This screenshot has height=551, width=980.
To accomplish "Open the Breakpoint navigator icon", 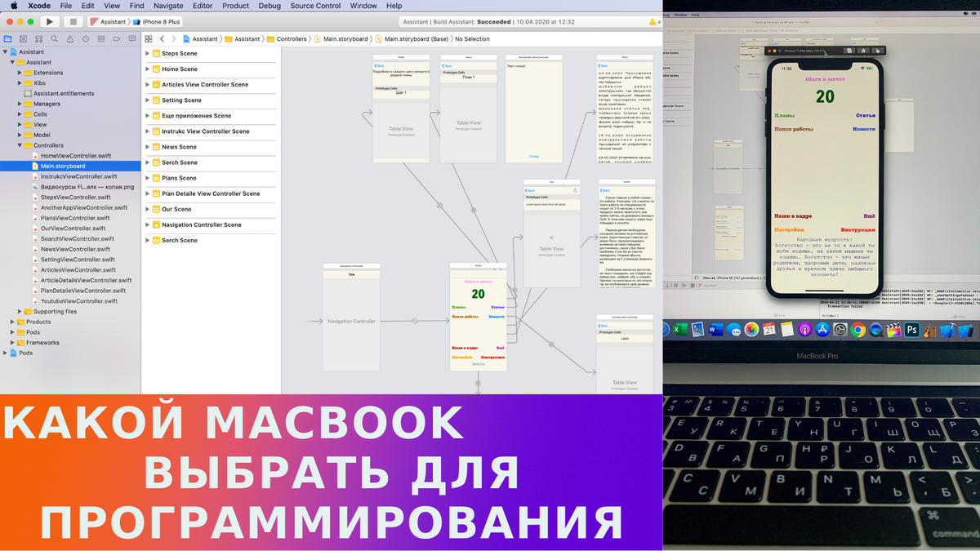I will 118,38.
